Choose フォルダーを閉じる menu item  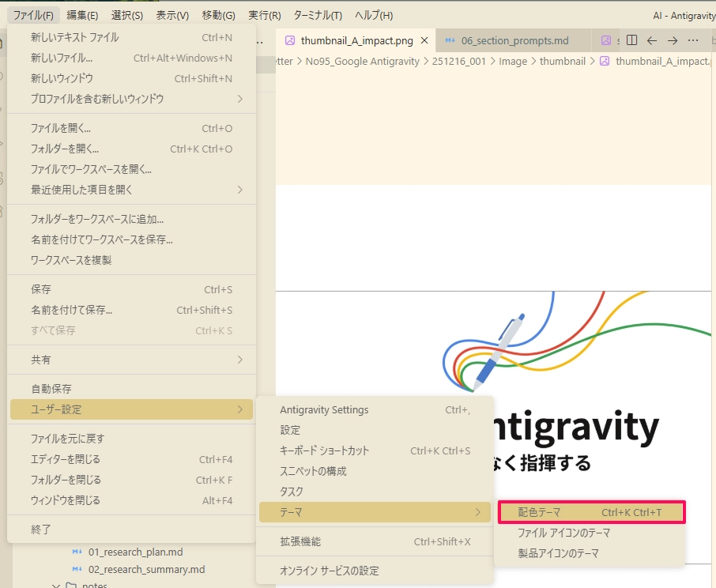[131, 480]
